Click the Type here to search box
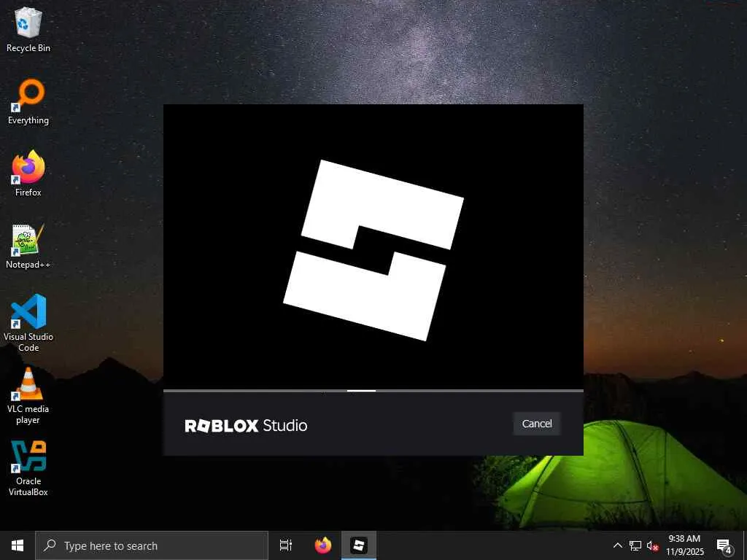Screen dimensions: 747x560 [152, 545]
